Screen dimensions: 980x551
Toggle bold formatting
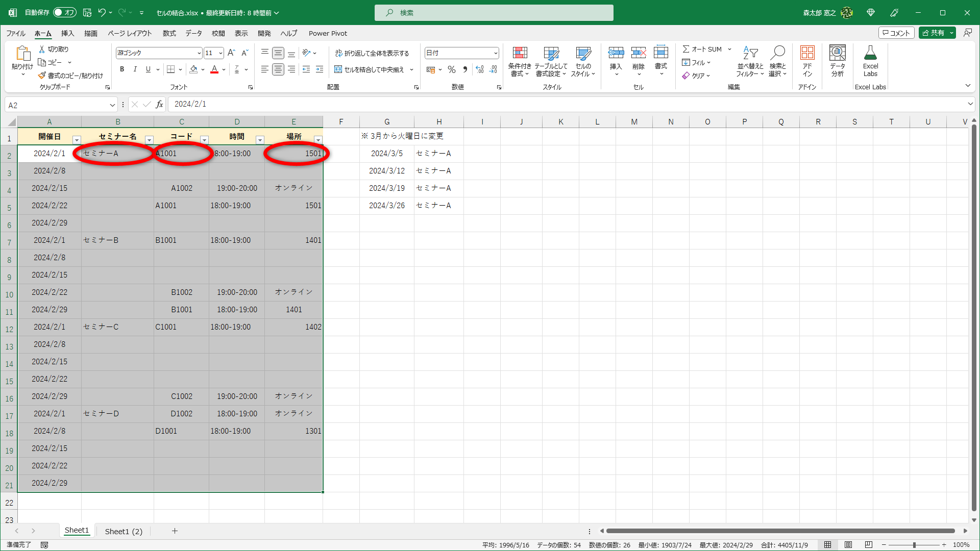point(122,69)
